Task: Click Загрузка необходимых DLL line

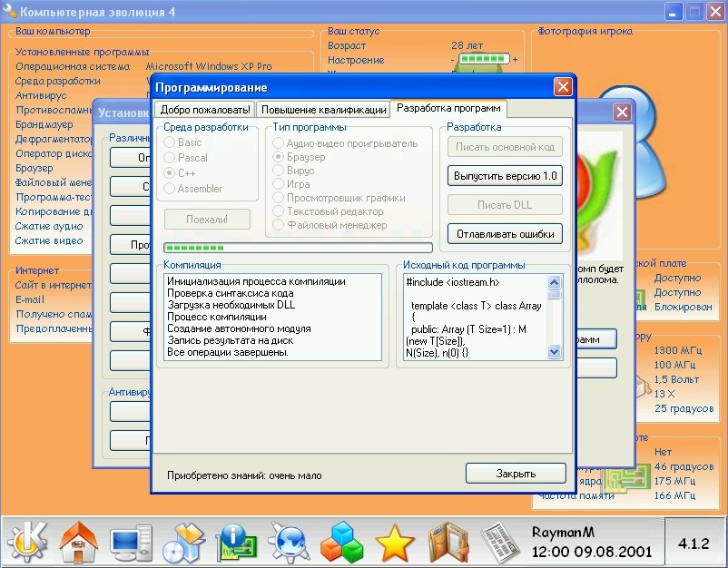Action: click(x=231, y=305)
